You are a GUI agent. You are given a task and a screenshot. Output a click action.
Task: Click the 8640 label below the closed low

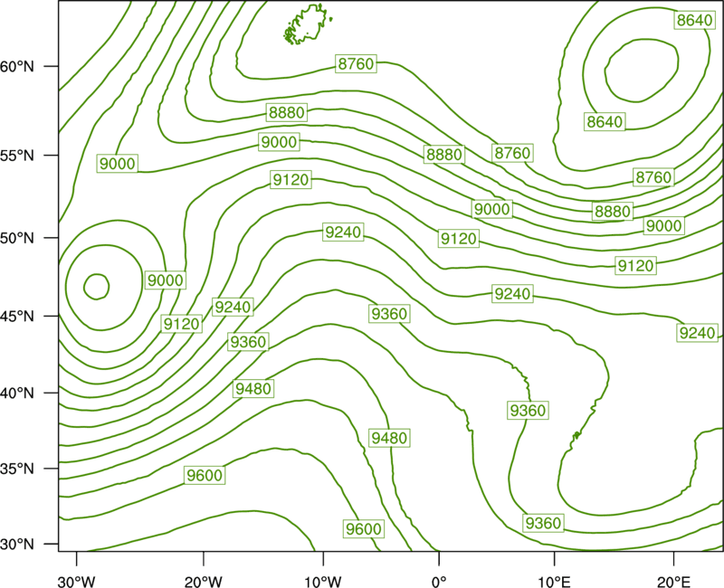point(605,122)
